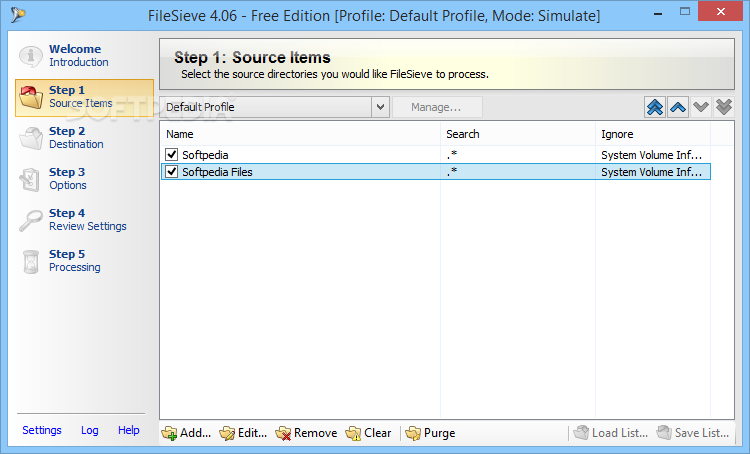Add a new source item
750x454 pixels.
pos(186,433)
